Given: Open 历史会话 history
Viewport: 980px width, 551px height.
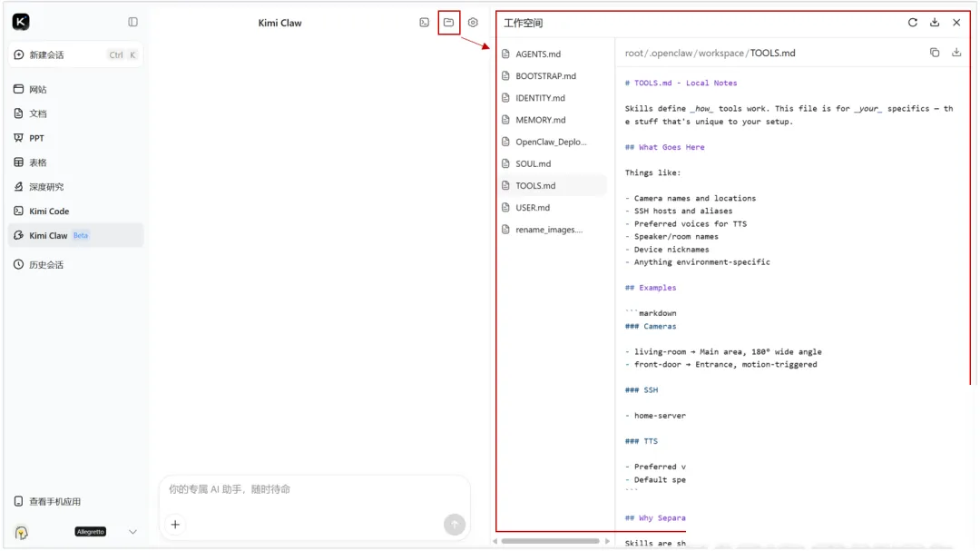Looking at the screenshot, I should (x=75, y=265).
